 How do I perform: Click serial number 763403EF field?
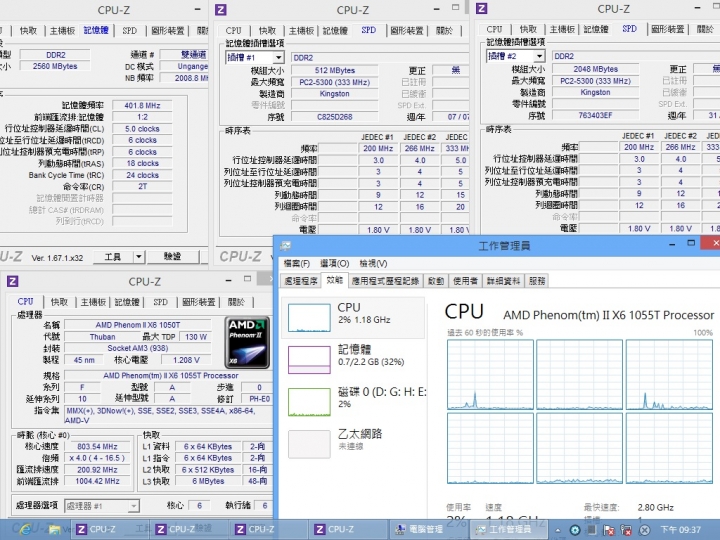point(596,115)
